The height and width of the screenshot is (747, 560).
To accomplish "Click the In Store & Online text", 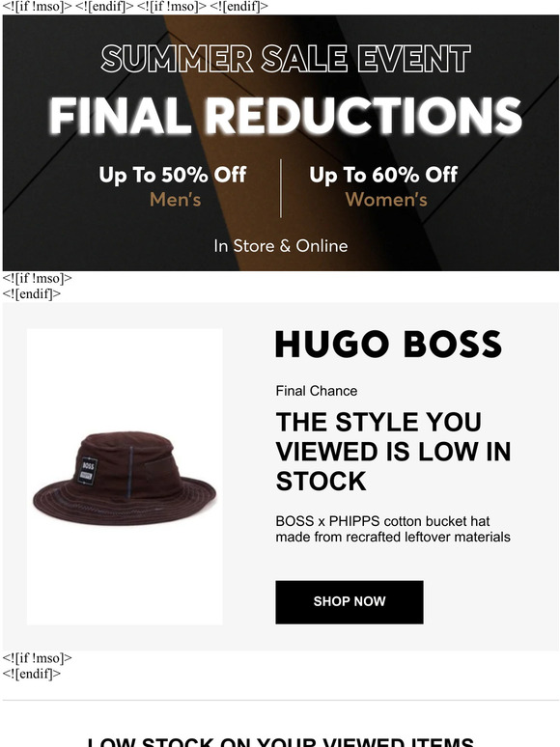I will pyautogui.click(x=281, y=246).
